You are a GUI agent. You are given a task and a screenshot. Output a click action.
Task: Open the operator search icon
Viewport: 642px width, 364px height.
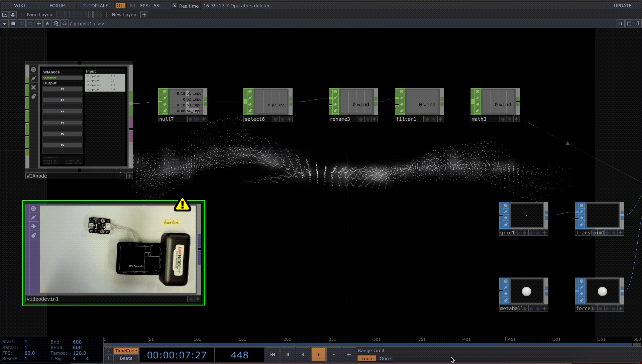[56, 23]
